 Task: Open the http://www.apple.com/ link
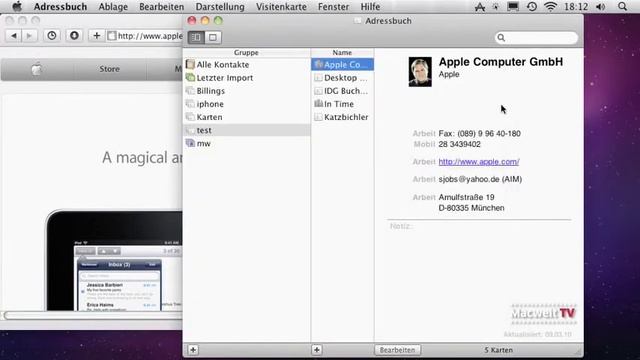click(x=479, y=162)
